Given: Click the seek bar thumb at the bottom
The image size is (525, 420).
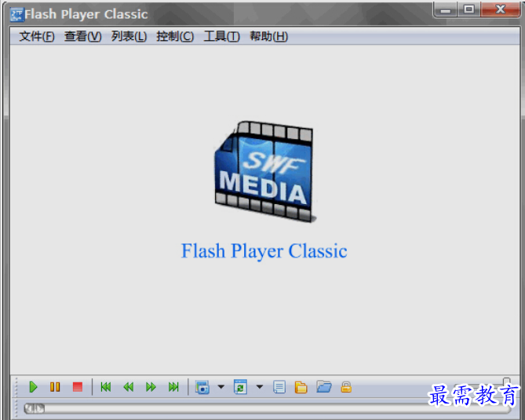Looking at the screenshot, I should pyautogui.click(x=35, y=408).
